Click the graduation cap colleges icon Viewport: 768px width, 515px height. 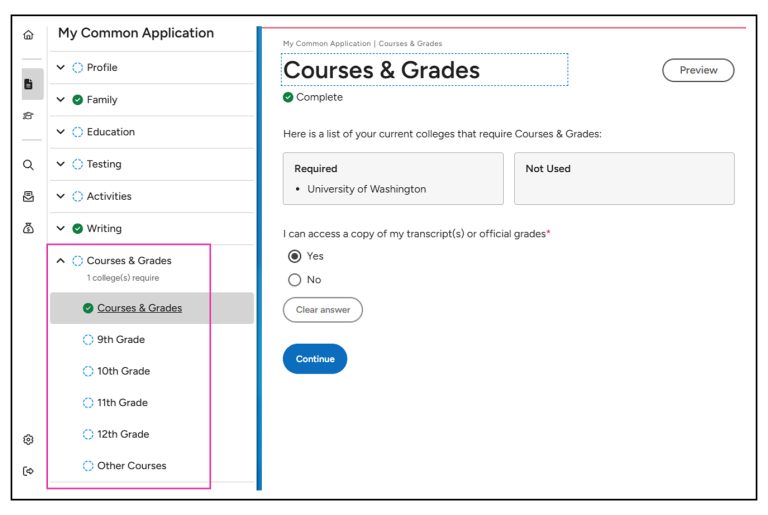(x=28, y=116)
